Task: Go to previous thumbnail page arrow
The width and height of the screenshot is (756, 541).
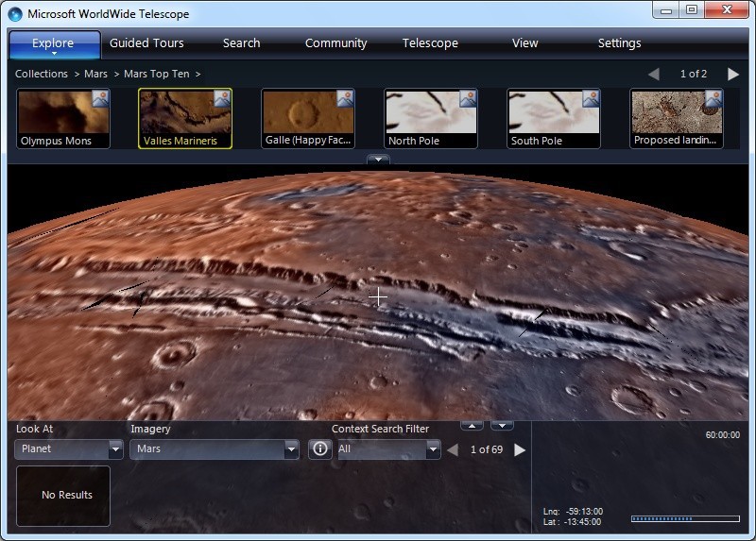Action: pos(654,75)
